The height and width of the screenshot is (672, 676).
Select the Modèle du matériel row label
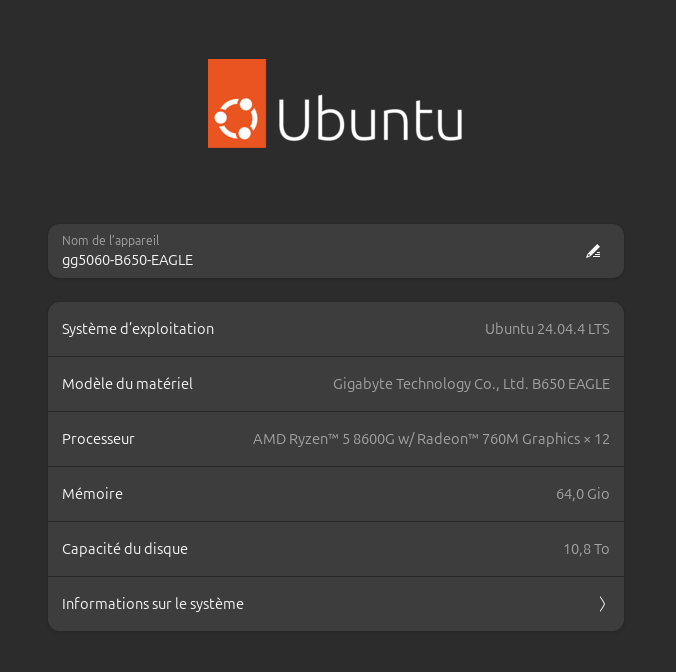[x=127, y=384]
